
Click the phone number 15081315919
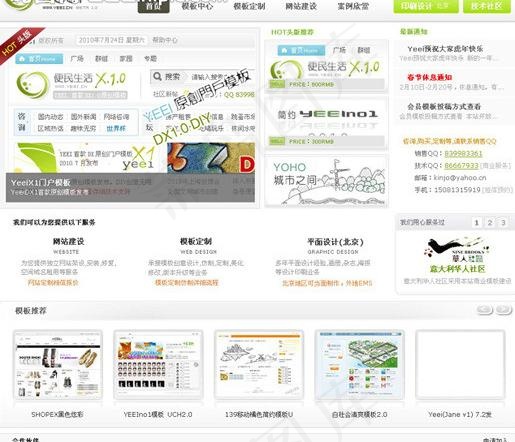tap(457, 190)
